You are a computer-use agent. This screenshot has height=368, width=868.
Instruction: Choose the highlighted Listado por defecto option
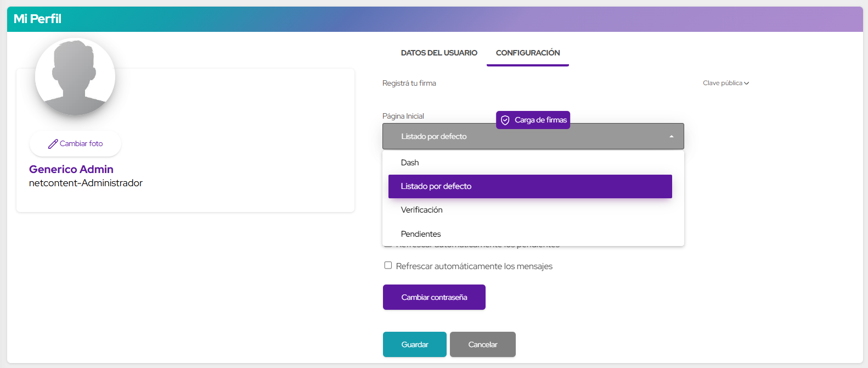[529, 186]
